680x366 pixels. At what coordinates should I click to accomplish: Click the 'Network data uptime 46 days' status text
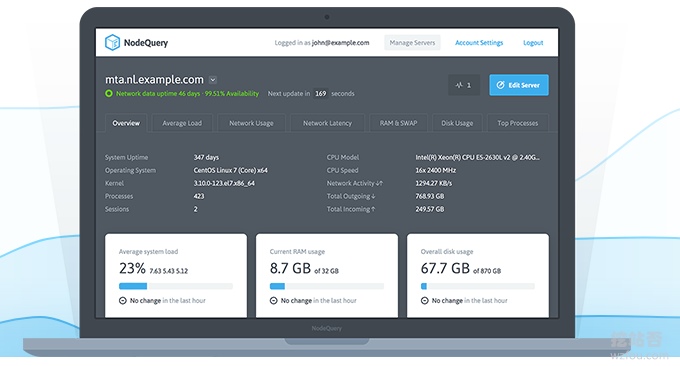coord(159,93)
